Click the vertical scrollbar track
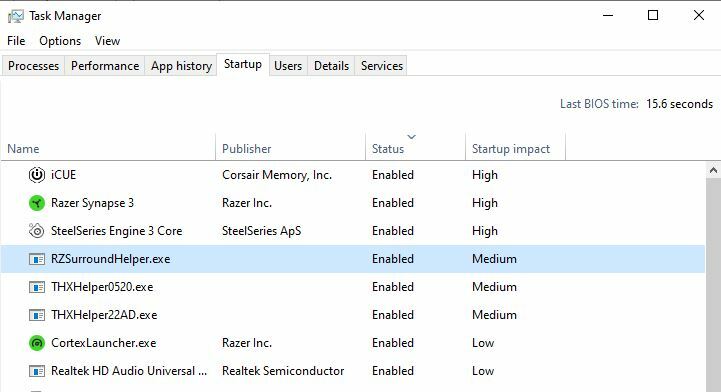Image resolution: width=721 pixels, height=392 pixels. tap(713, 285)
